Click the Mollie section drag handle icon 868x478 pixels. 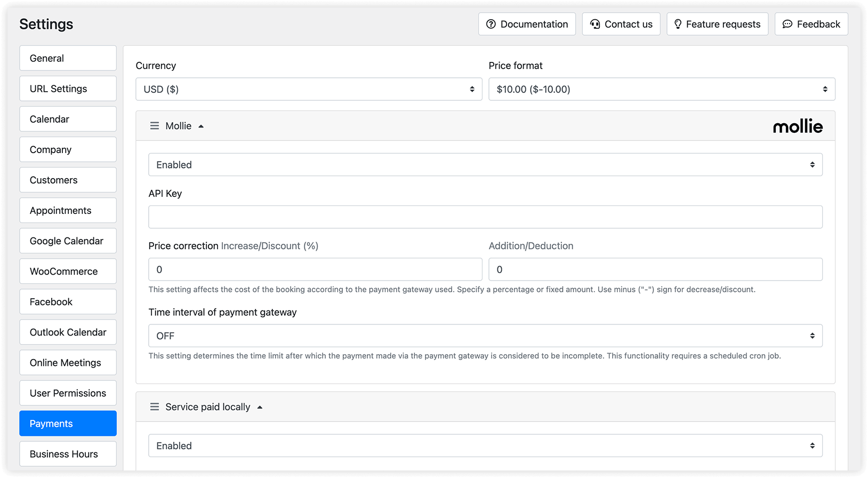tap(155, 126)
